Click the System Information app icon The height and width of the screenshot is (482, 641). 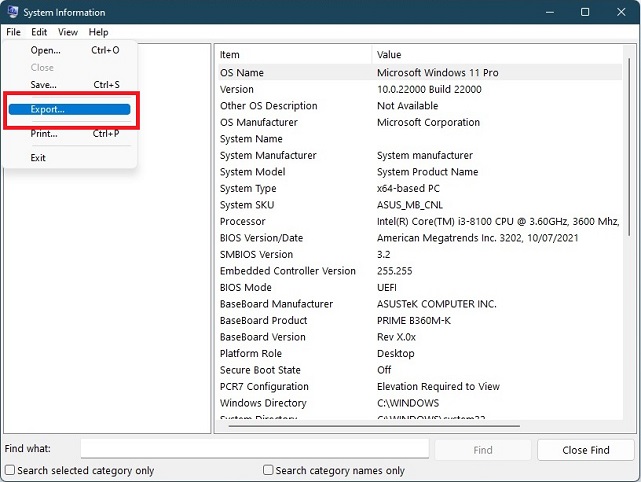tap(13, 12)
